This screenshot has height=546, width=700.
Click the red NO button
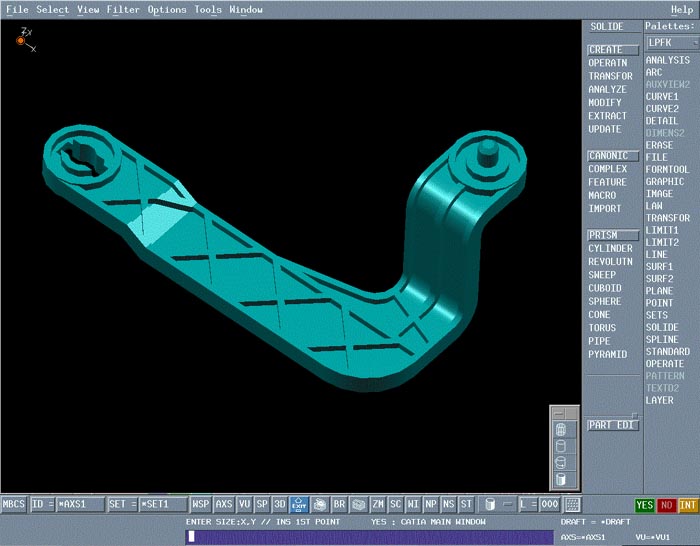[667, 505]
